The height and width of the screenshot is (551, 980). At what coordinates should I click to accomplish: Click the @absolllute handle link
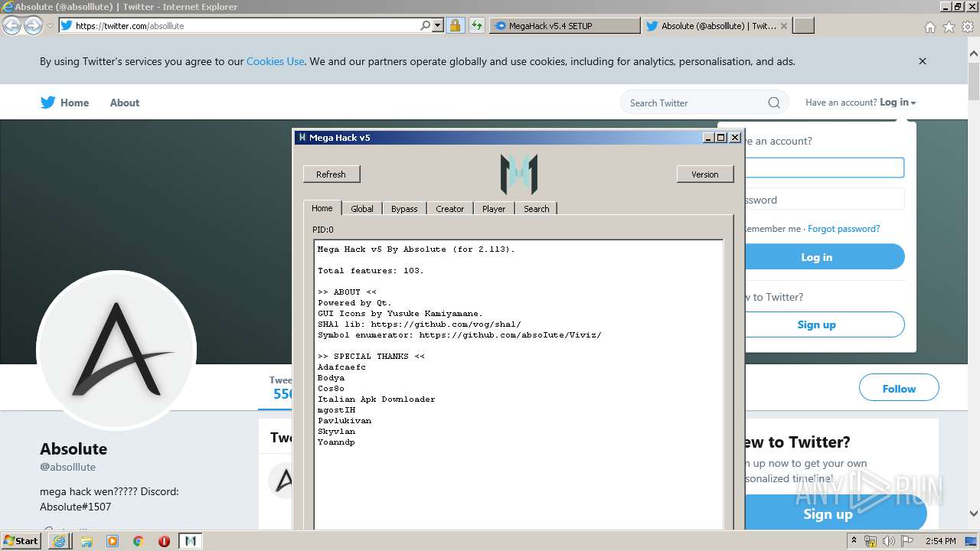pos(68,467)
